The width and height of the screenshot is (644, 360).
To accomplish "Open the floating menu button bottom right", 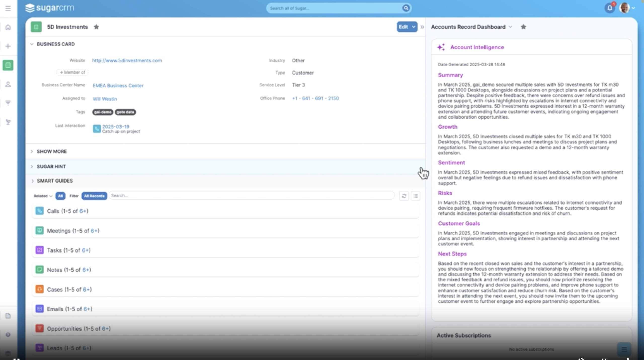I will (624, 349).
